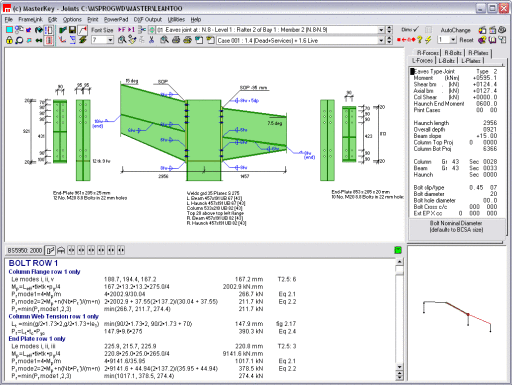Open the joint selection dropdown
Viewport: 512px width, 385px height.
[x=381, y=30]
